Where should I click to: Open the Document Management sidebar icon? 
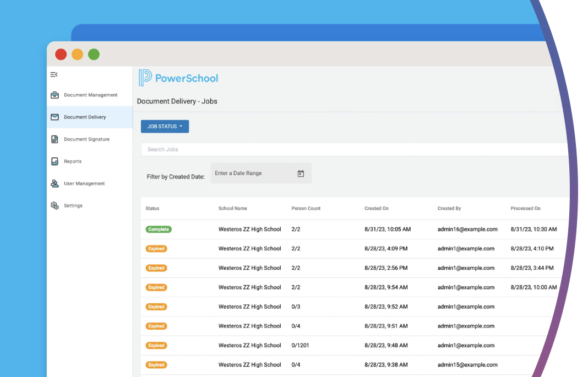pos(55,95)
